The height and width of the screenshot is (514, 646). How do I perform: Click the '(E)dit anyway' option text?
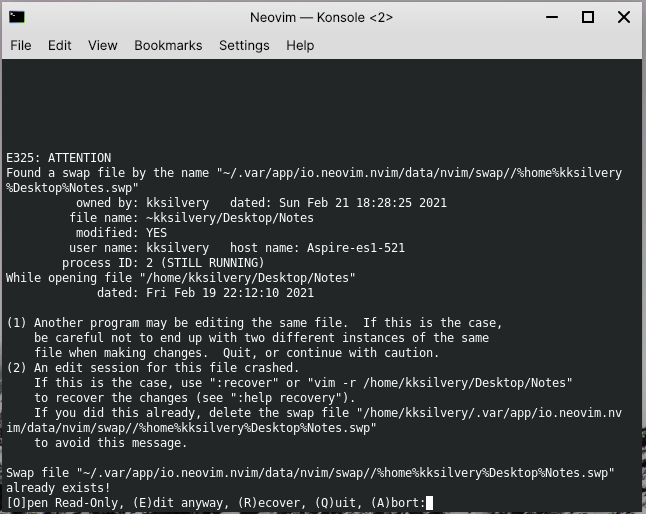[x=181, y=503]
